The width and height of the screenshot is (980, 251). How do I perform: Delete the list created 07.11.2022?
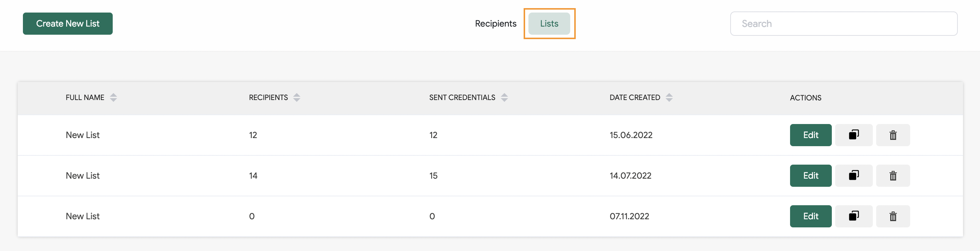click(893, 216)
